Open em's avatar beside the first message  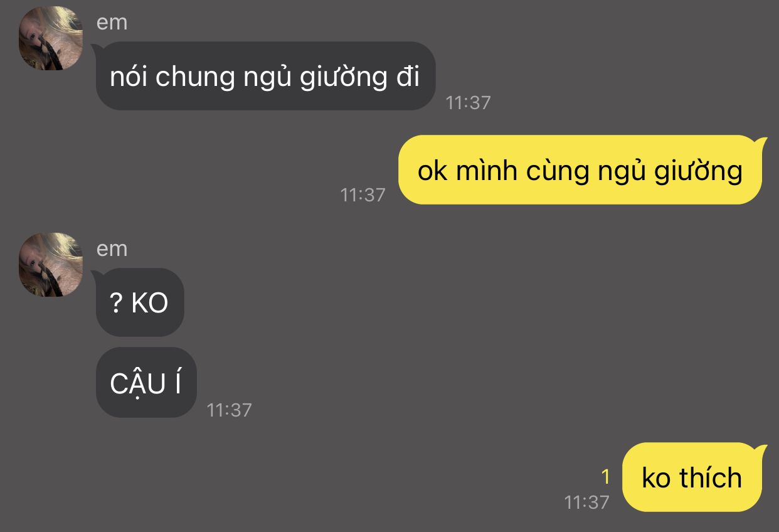pyautogui.click(x=51, y=38)
